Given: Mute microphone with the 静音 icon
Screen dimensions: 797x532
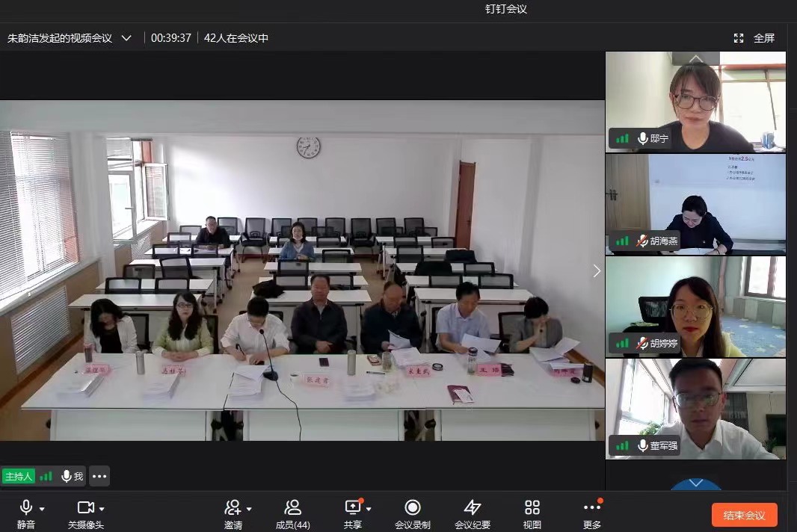Looking at the screenshot, I should pos(26,508).
